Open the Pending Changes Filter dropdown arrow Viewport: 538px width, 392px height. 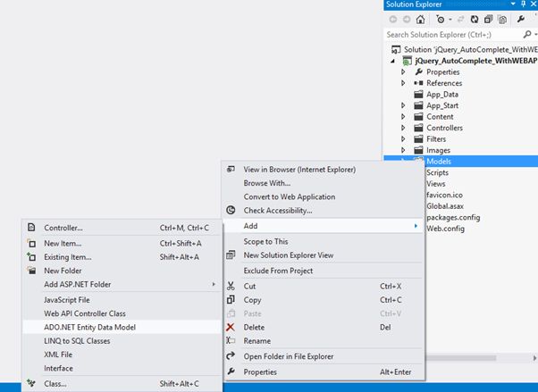click(x=450, y=20)
